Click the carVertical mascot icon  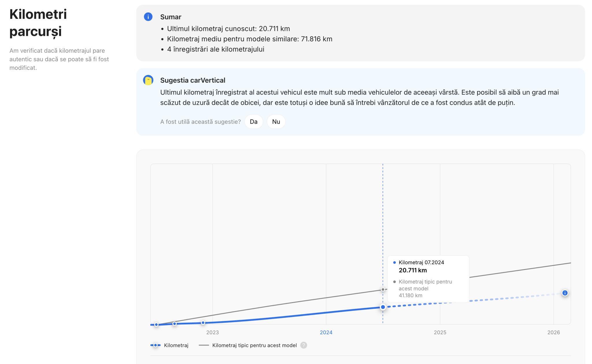coord(148,80)
